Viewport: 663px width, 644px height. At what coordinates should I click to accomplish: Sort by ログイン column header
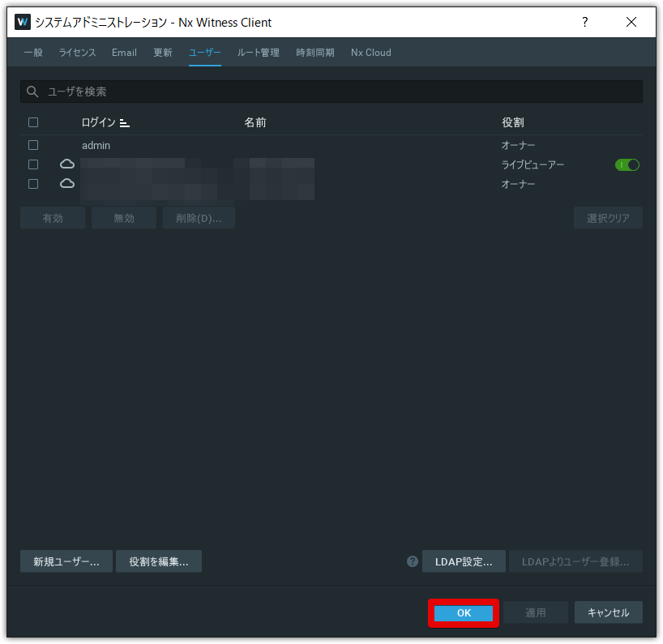pos(99,122)
